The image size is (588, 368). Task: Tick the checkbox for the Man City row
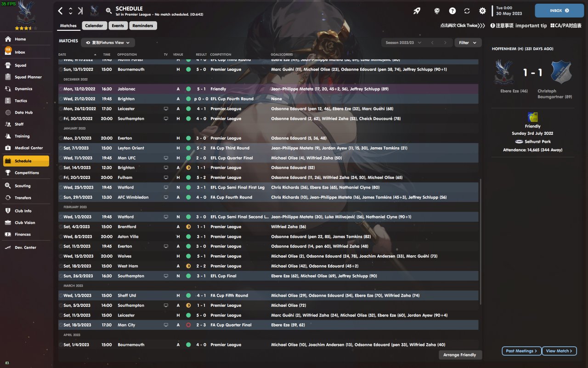pos(61,325)
